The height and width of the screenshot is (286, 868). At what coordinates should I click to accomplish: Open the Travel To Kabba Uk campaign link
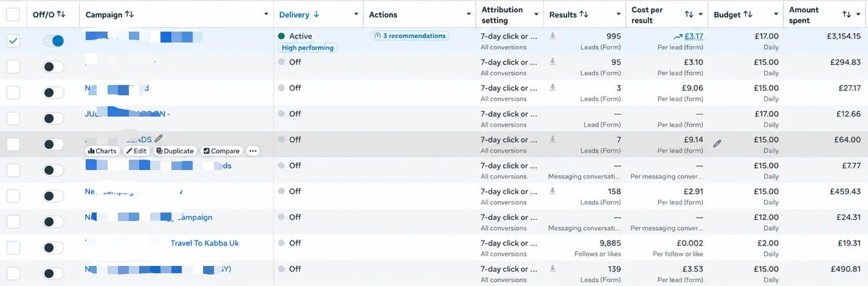coord(205,243)
